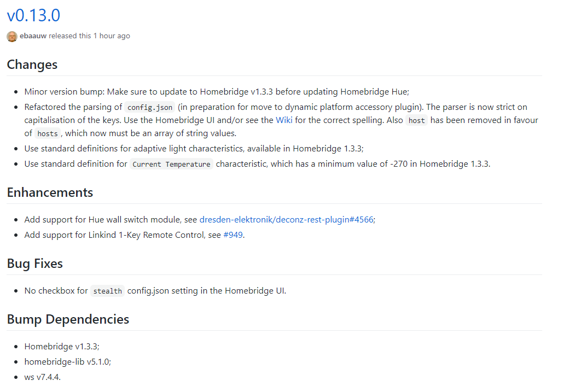Click the Changes section heading
The height and width of the screenshot is (392, 581).
32,65
